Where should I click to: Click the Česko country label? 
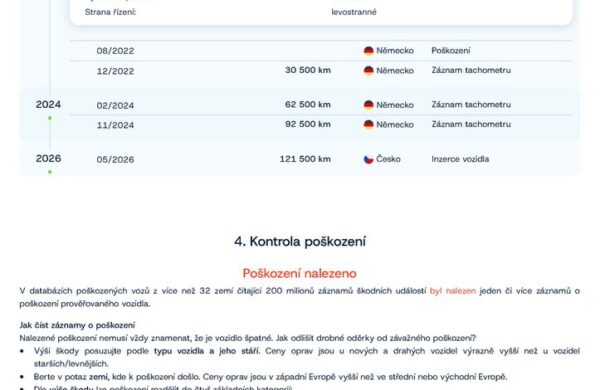(x=388, y=159)
